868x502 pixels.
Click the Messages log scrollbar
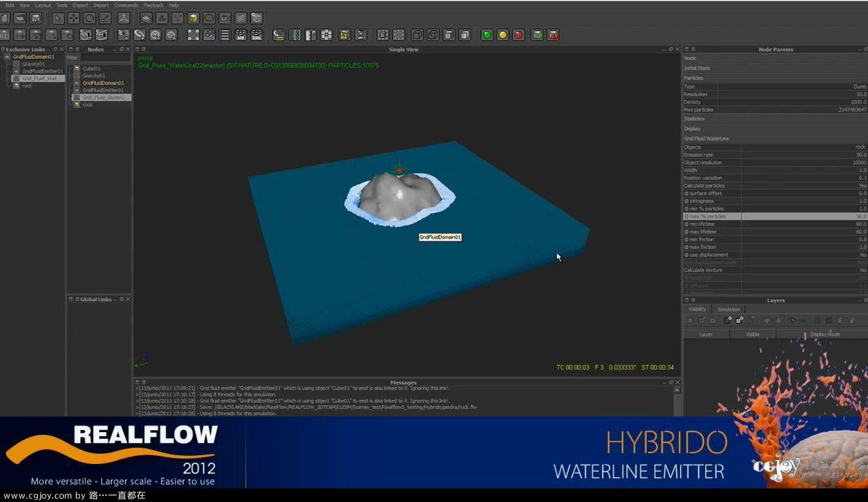[676, 400]
